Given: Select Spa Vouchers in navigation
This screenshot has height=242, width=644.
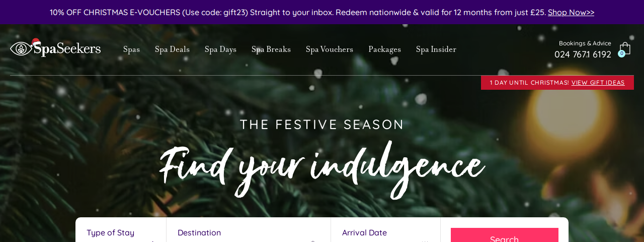Looking at the screenshot, I should click(330, 49).
